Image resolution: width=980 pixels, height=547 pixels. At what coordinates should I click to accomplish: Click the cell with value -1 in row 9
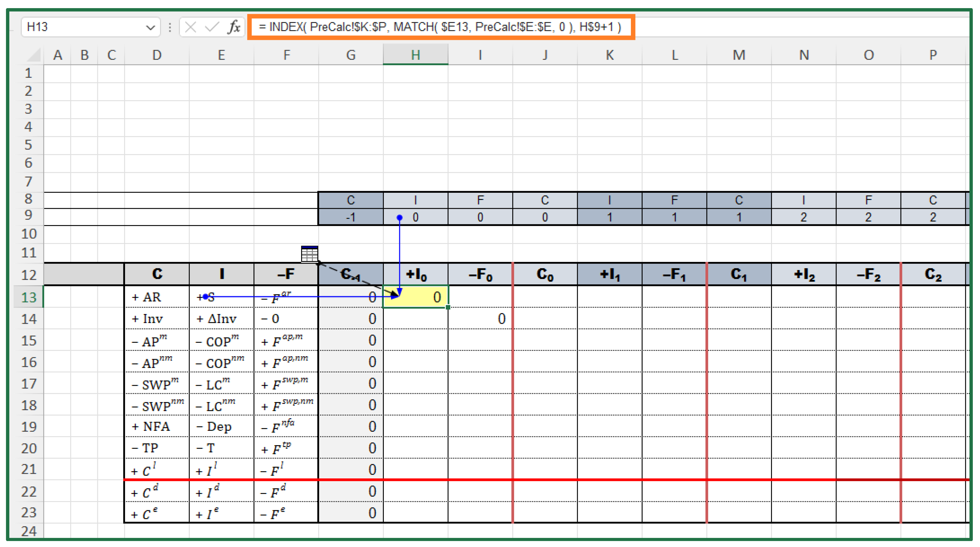[350, 217]
